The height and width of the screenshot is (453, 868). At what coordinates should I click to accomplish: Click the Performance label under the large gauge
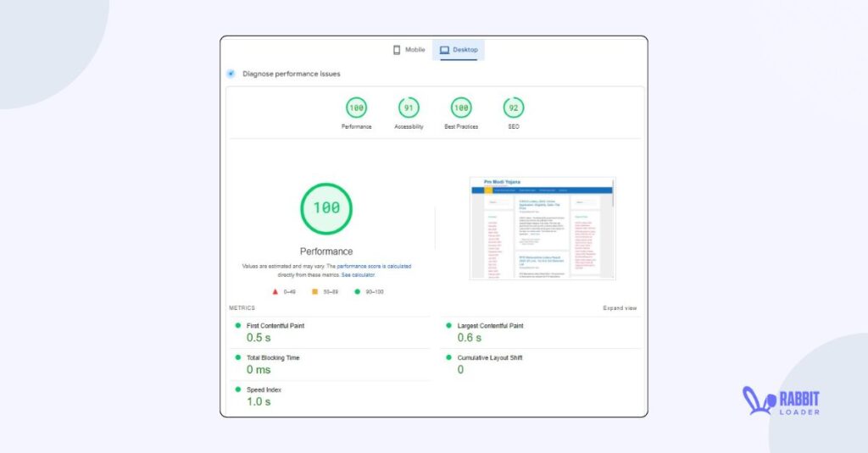coord(326,251)
